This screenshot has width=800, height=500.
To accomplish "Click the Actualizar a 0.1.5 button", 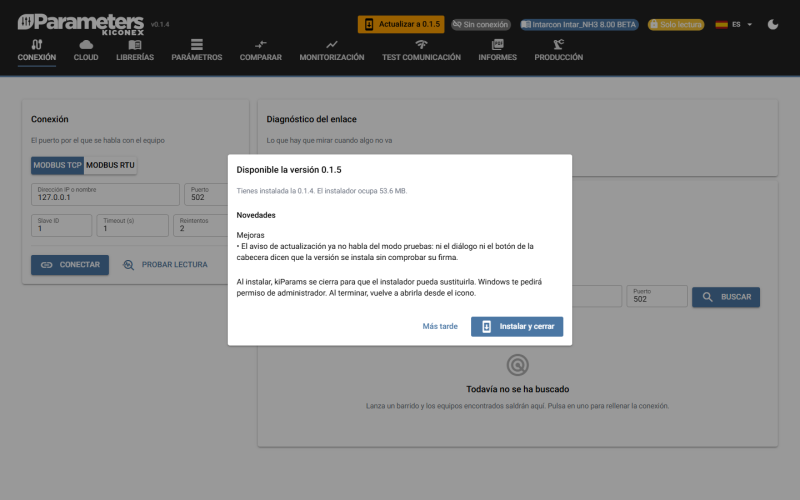I will tap(401, 24).
